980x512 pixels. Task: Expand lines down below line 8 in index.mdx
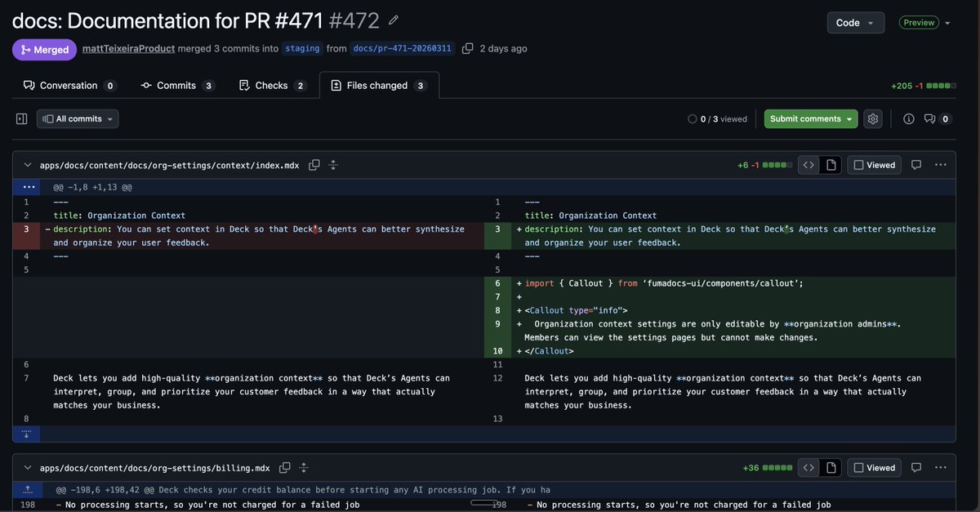[x=26, y=434]
